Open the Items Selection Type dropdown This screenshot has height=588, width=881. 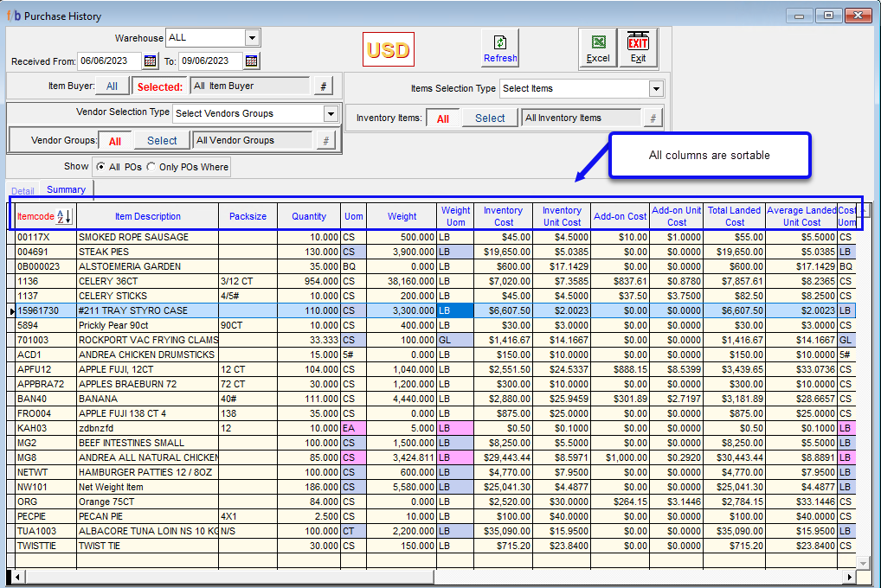pyautogui.click(x=656, y=88)
